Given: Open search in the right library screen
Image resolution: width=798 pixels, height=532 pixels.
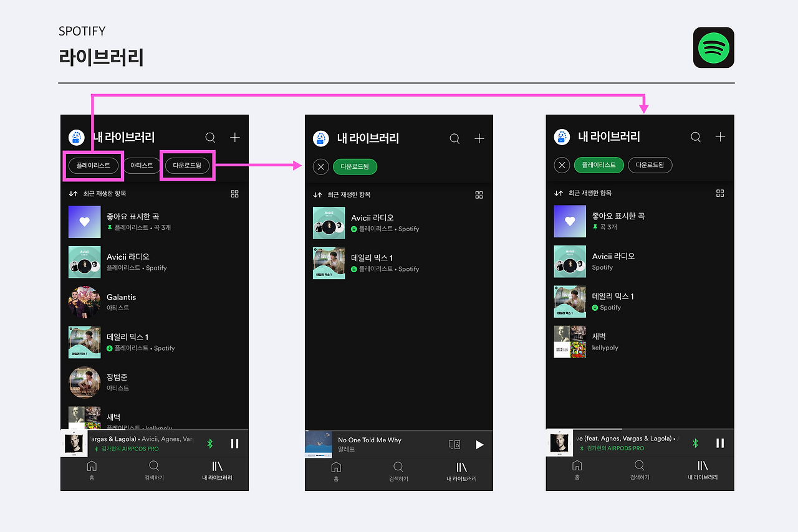Looking at the screenshot, I should pos(696,137).
